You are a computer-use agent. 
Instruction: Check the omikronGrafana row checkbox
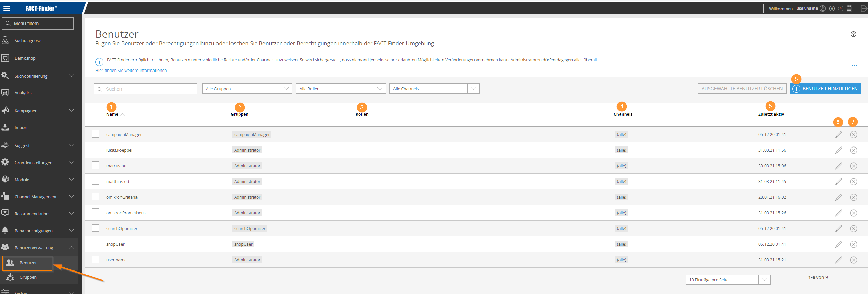point(96,197)
